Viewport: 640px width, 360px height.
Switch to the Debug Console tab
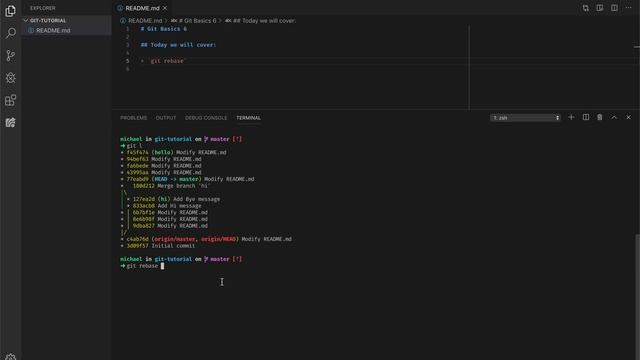206,118
